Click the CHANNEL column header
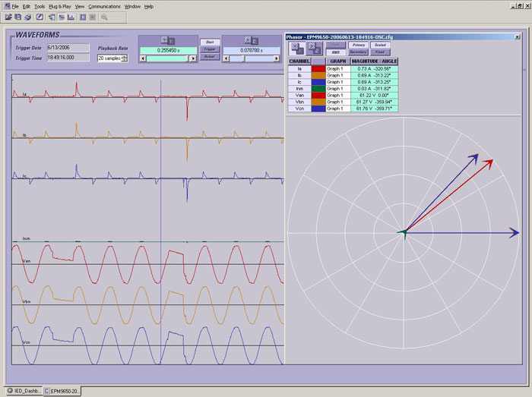532x397 pixels. tap(299, 61)
